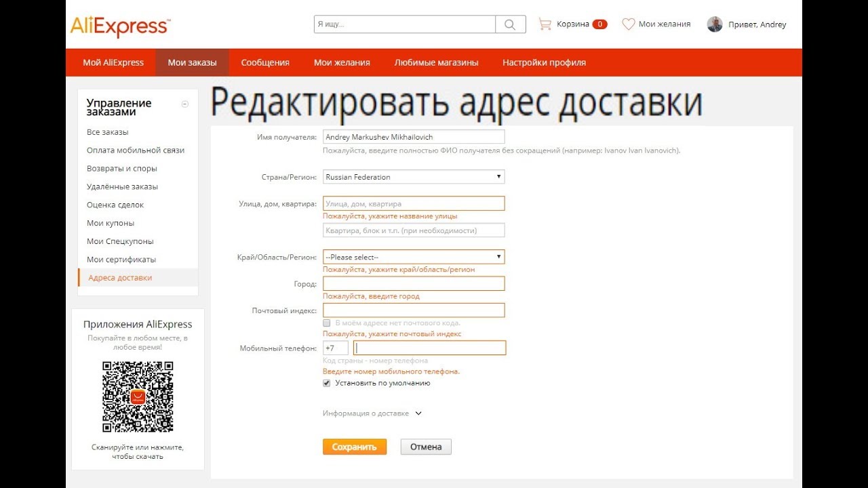868x488 pixels.
Task: Click the Корзина cart link
Action: click(x=573, y=24)
